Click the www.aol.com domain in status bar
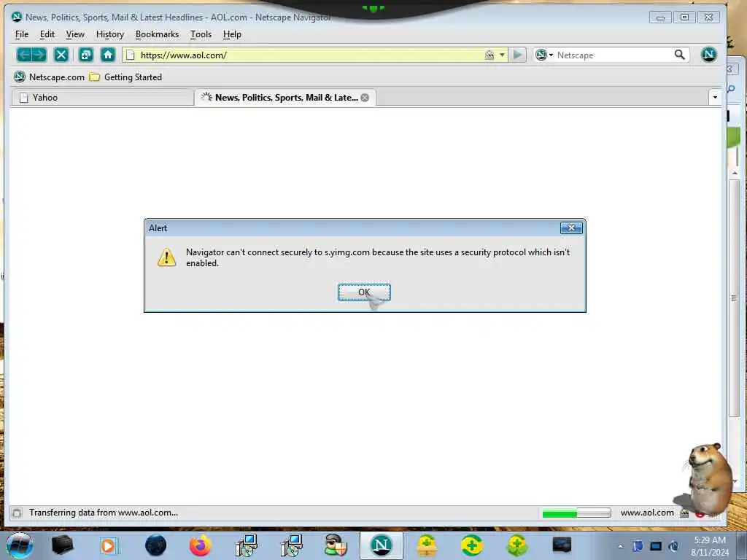The image size is (747, 560). point(647,513)
